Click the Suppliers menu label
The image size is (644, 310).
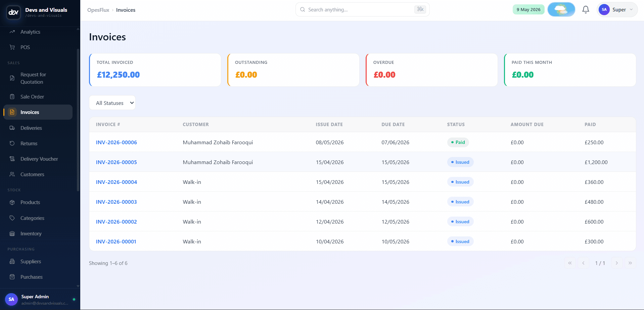coord(31,261)
